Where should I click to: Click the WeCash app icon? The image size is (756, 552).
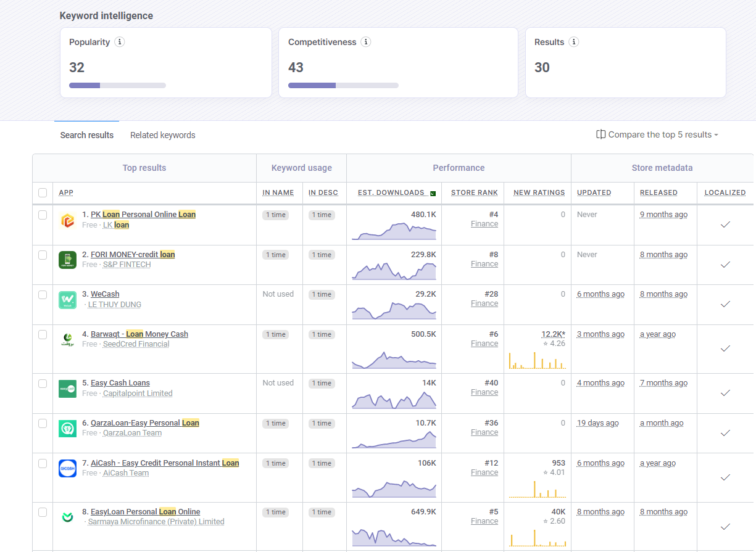click(67, 300)
